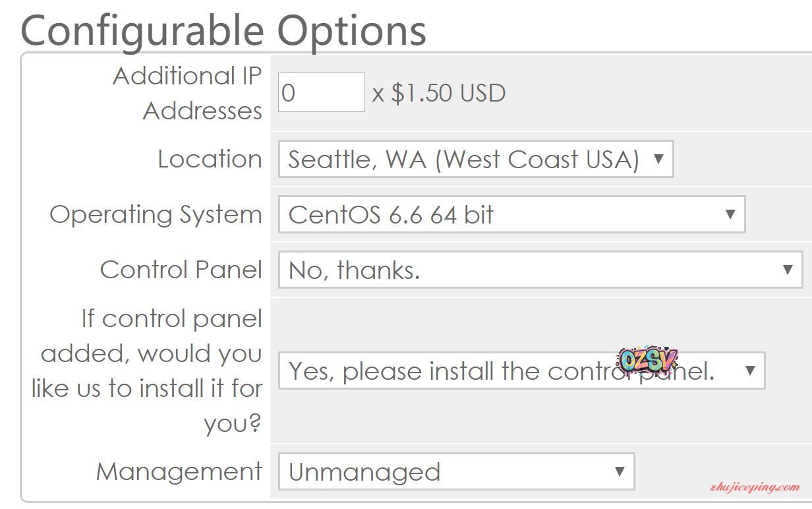Image resolution: width=812 pixels, height=509 pixels.
Task: Click the arrow on the Management dropdown
Action: [619, 471]
